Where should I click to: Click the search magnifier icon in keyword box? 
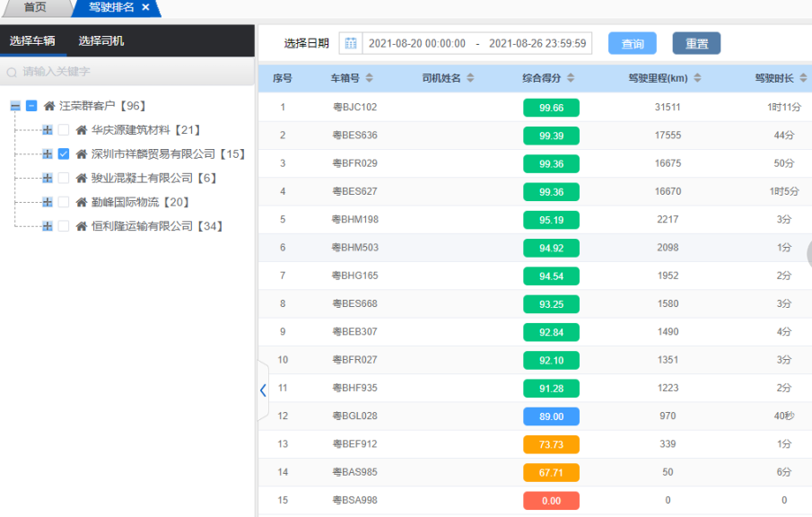pyautogui.click(x=12, y=72)
